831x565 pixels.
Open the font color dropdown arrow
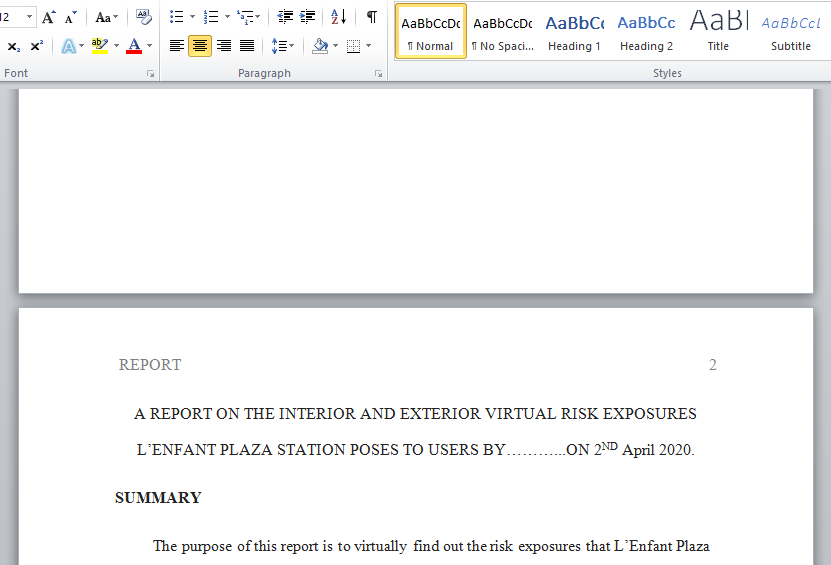click(x=149, y=46)
